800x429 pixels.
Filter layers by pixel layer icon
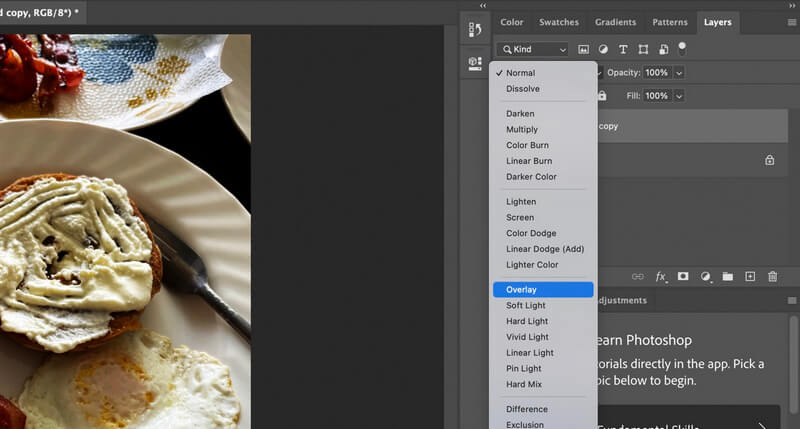click(x=584, y=49)
